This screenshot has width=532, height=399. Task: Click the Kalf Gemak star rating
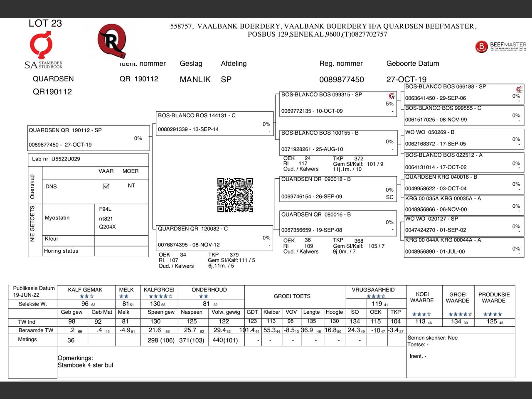[x=86, y=296]
